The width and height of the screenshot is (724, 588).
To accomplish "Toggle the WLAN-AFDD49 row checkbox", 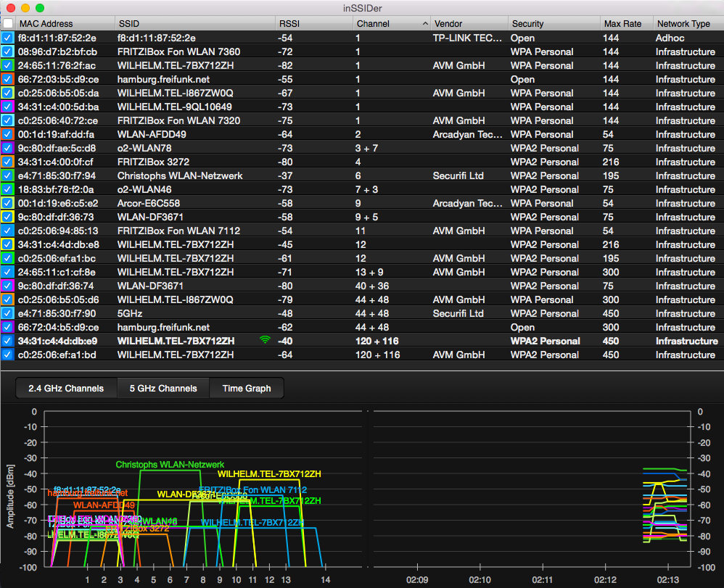I will tap(7, 134).
